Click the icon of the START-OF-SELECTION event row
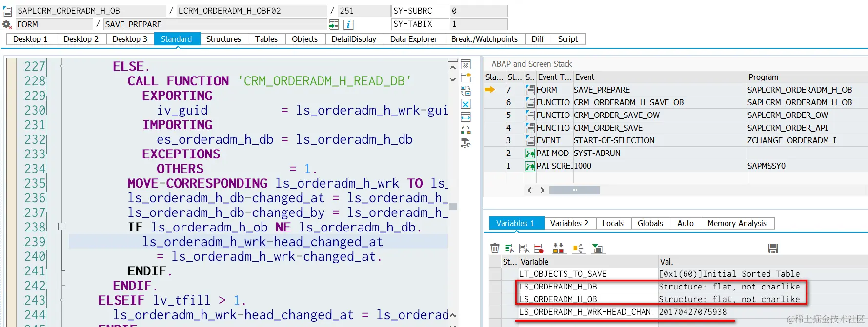 530,140
